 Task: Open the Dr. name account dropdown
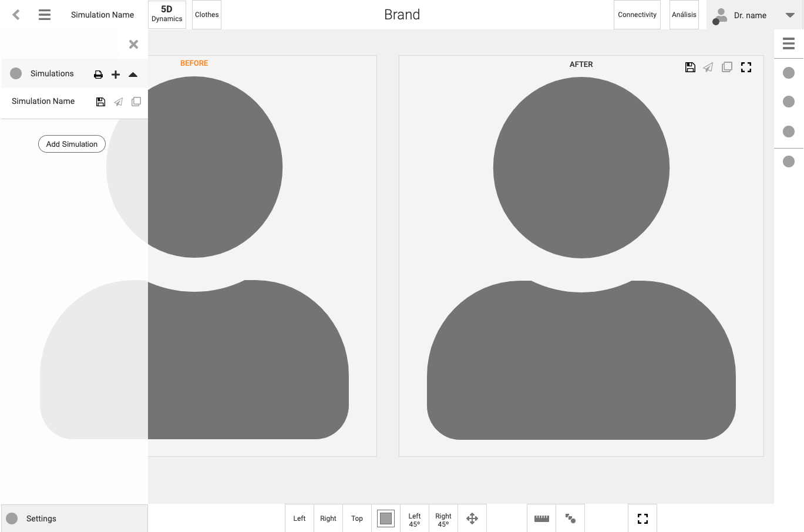pyautogui.click(x=790, y=15)
